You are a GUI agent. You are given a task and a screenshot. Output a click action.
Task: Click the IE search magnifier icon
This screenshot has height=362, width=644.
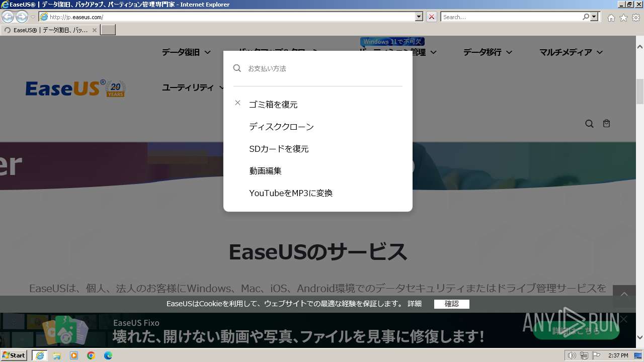coord(586,17)
